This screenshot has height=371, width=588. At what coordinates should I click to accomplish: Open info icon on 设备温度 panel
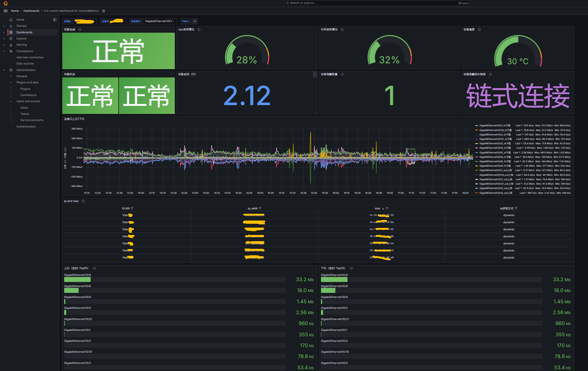coord(479,29)
